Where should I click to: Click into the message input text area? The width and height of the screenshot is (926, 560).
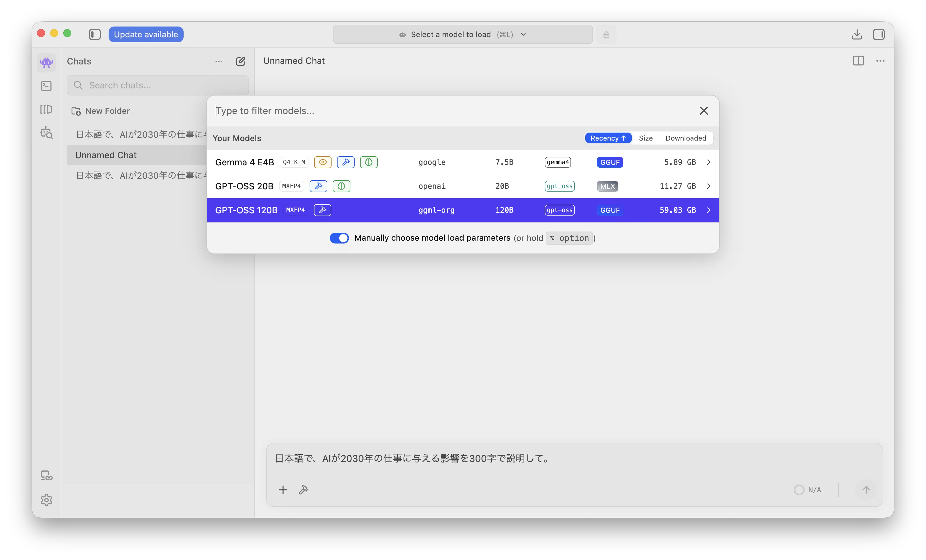click(574, 458)
